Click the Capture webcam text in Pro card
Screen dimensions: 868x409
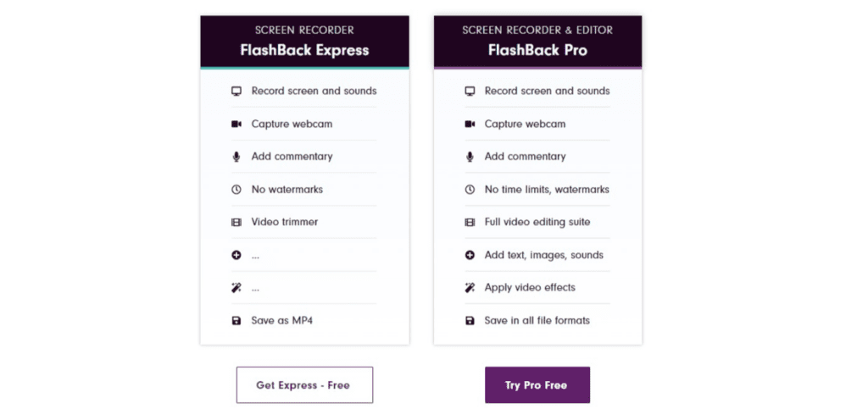point(525,124)
